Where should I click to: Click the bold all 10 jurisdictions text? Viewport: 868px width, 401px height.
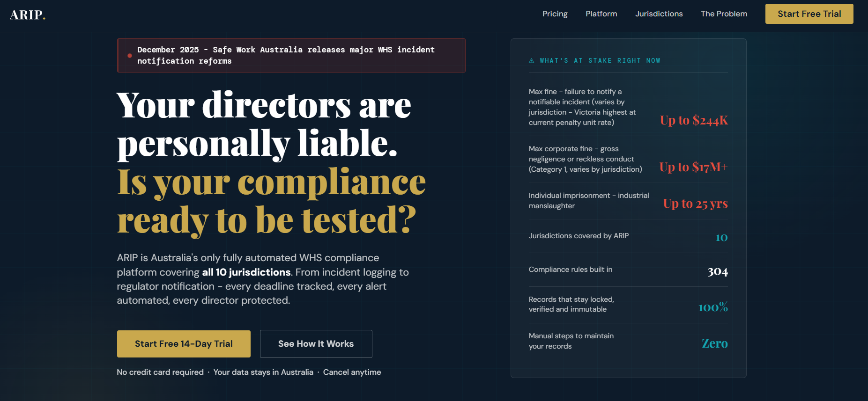[246, 272]
